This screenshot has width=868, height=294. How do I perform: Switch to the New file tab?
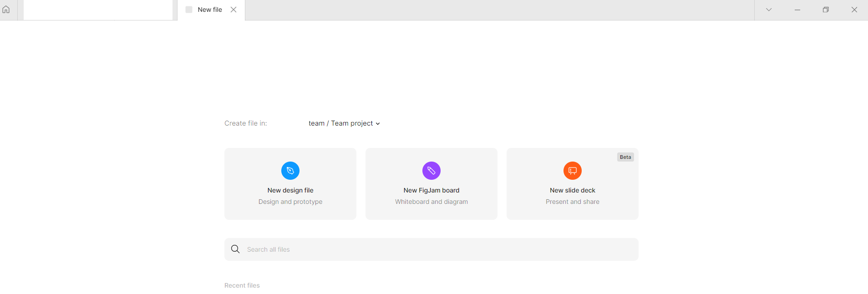[211, 10]
